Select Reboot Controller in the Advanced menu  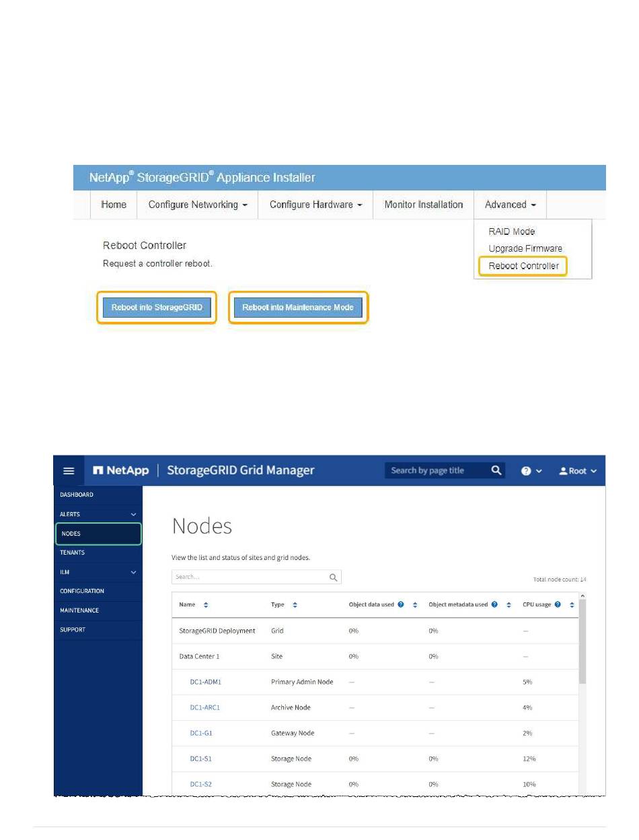[523, 266]
